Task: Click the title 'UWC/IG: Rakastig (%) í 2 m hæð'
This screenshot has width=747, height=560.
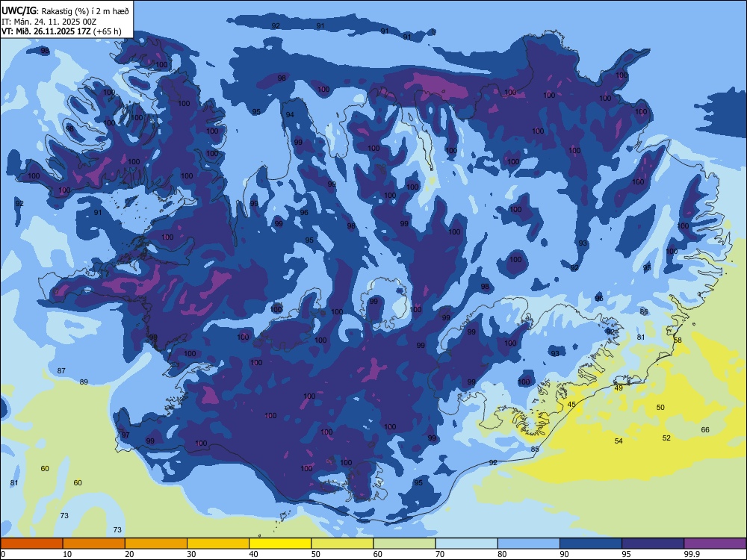Action: pyautogui.click(x=65, y=10)
